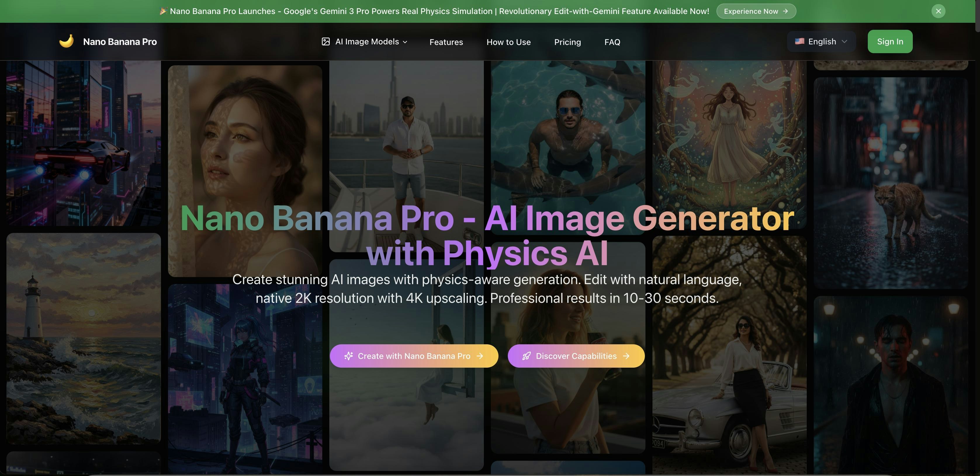This screenshot has height=476, width=980.
Task: Click the banana logo in the header
Action: (x=67, y=41)
